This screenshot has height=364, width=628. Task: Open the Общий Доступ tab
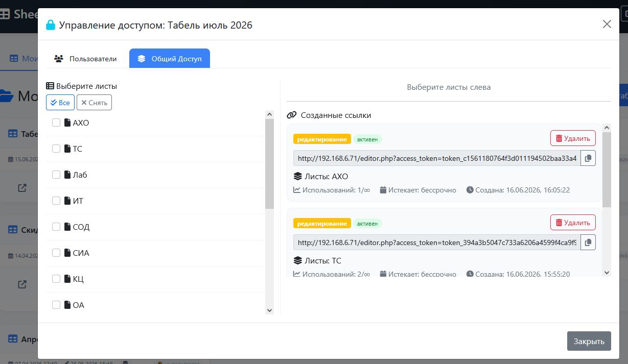170,59
